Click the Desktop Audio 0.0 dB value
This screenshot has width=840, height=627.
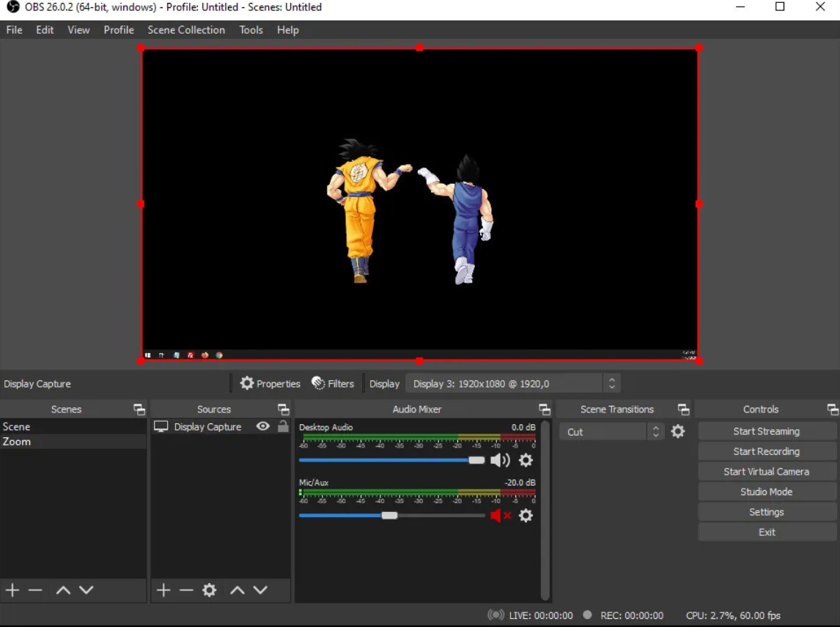pos(523,427)
